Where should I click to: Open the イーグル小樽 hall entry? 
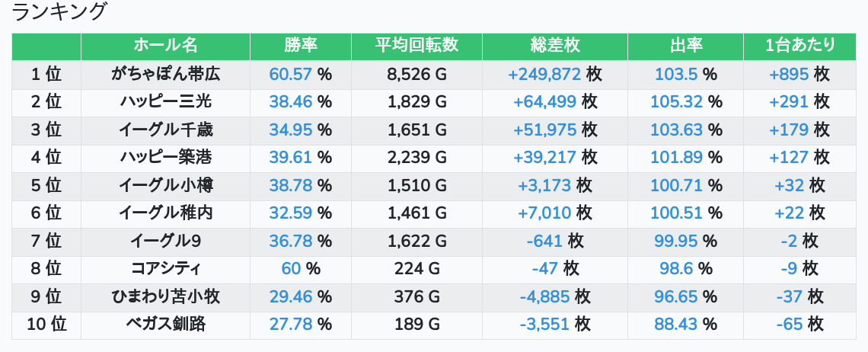coord(165,185)
